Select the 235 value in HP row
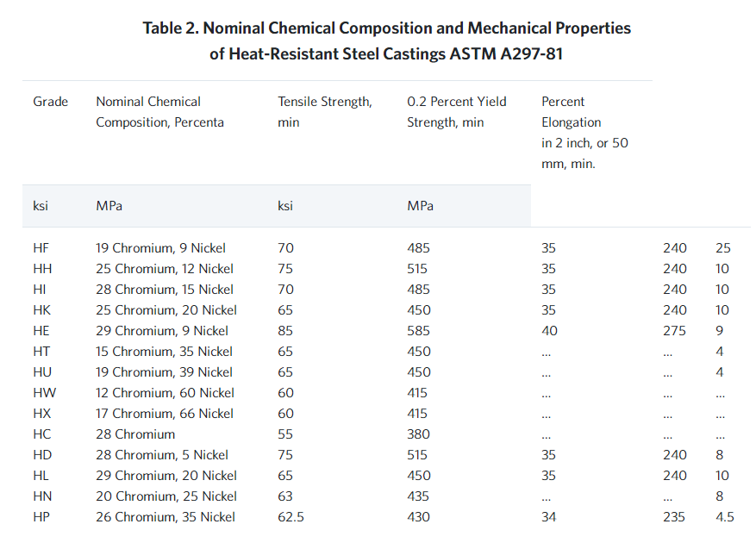The image size is (756, 549). [675, 517]
